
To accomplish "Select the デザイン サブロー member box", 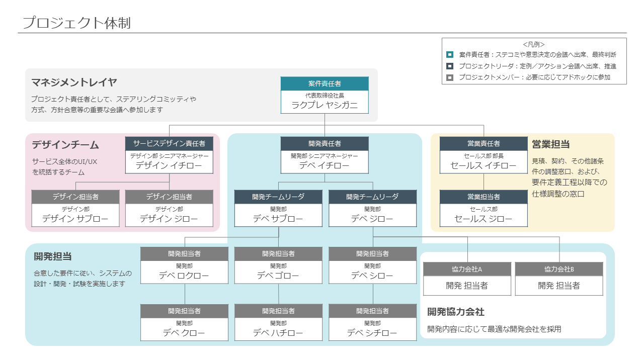I will [75, 208].
